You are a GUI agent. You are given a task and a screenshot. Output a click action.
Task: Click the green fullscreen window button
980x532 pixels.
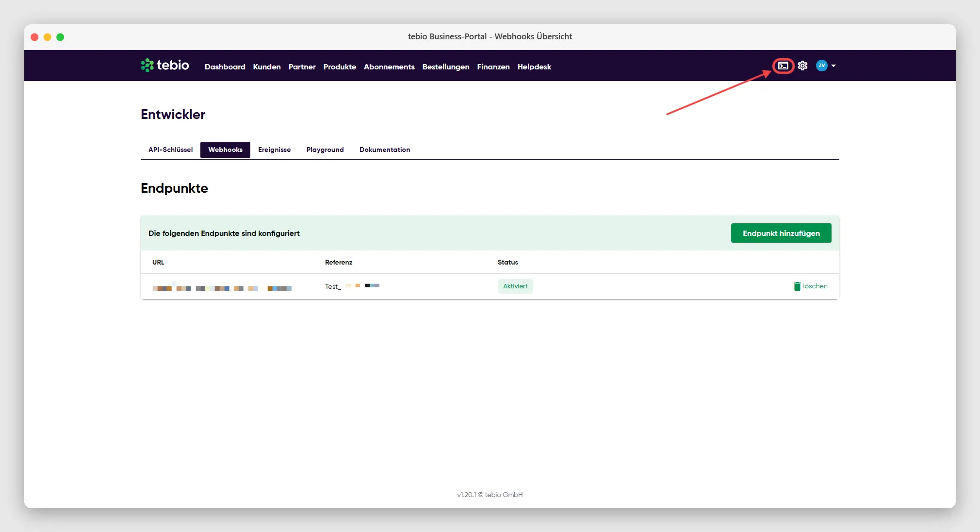pyautogui.click(x=60, y=37)
